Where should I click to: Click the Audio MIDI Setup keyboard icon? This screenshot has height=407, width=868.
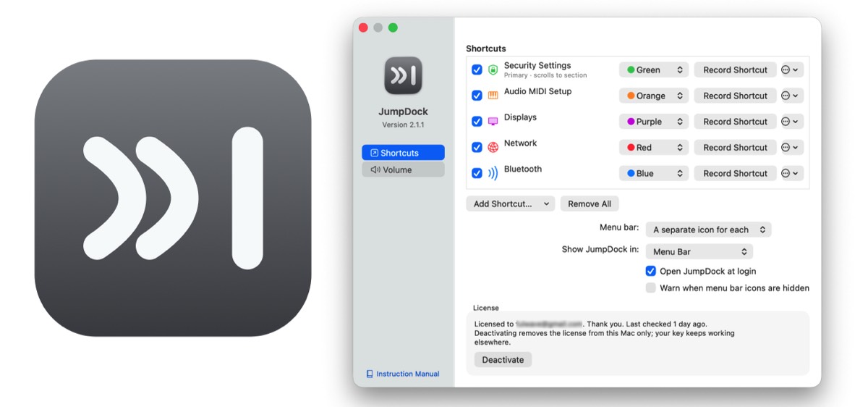pyautogui.click(x=493, y=96)
